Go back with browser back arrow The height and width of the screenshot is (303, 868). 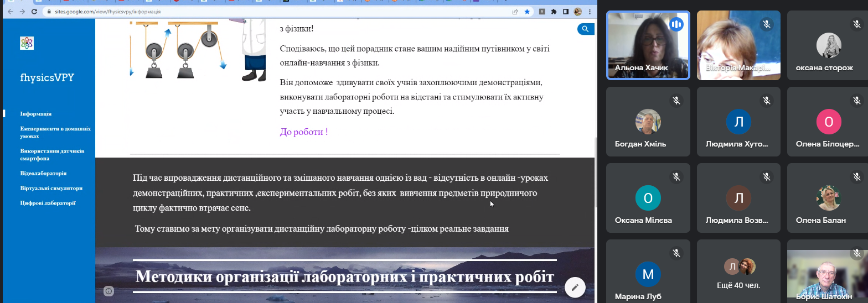coord(9,11)
